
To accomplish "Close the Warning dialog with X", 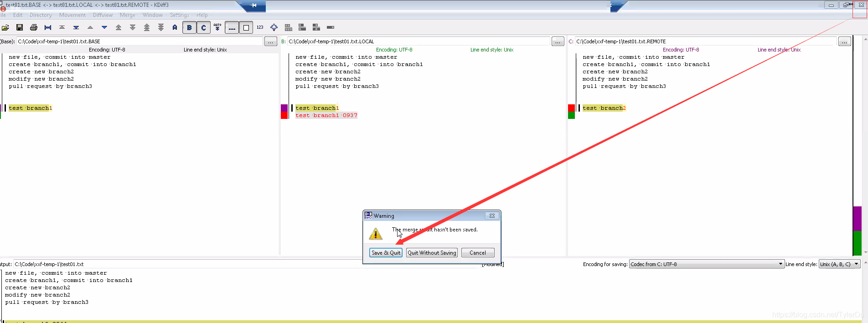I will click(x=492, y=216).
